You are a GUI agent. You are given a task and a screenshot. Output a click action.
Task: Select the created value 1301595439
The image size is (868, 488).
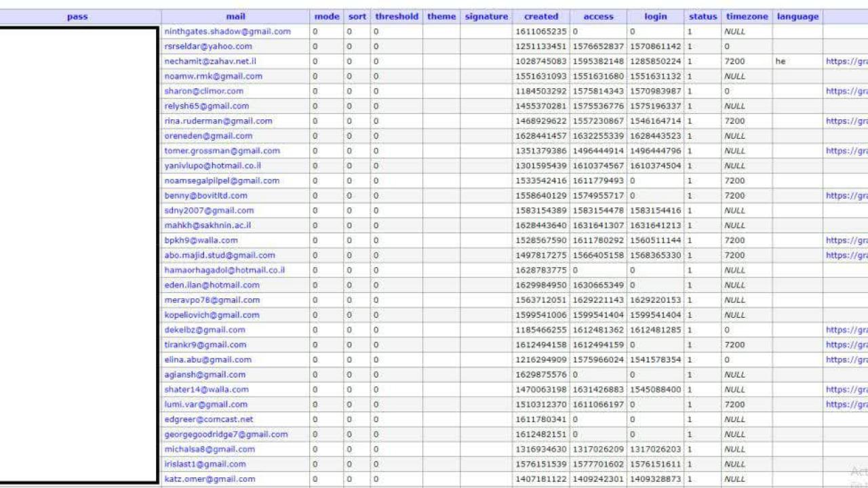point(541,165)
